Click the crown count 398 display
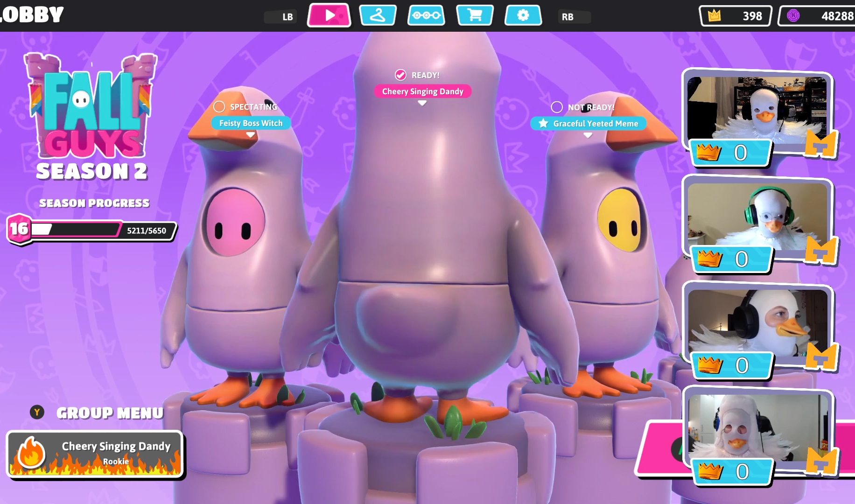Image resolution: width=855 pixels, height=504 pixels. (736, 16)
